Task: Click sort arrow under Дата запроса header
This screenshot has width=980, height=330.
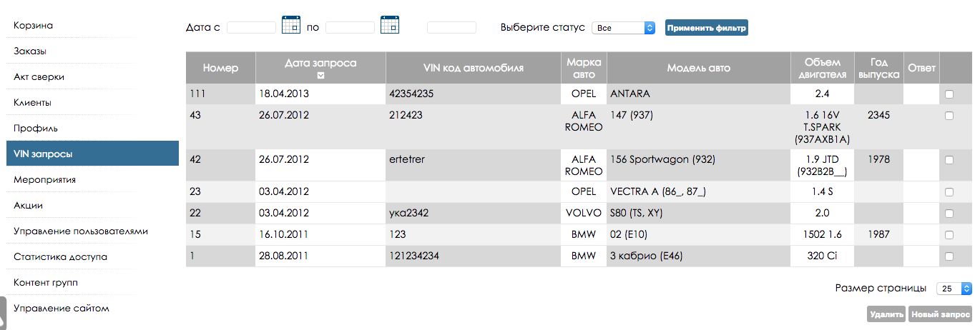Action: click(x=320, y=76)
